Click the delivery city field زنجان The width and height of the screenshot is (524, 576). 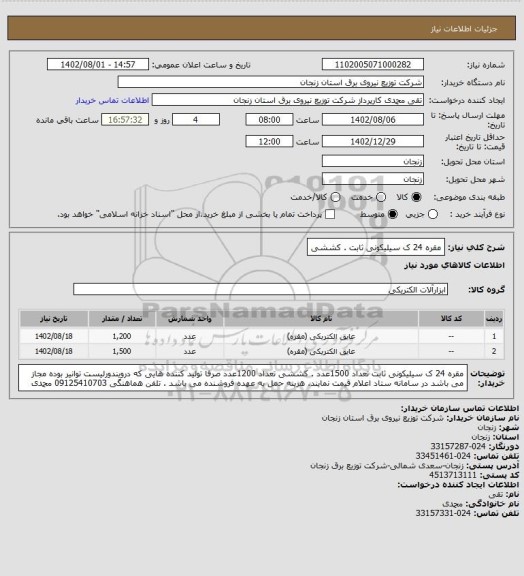coord(373,179)
